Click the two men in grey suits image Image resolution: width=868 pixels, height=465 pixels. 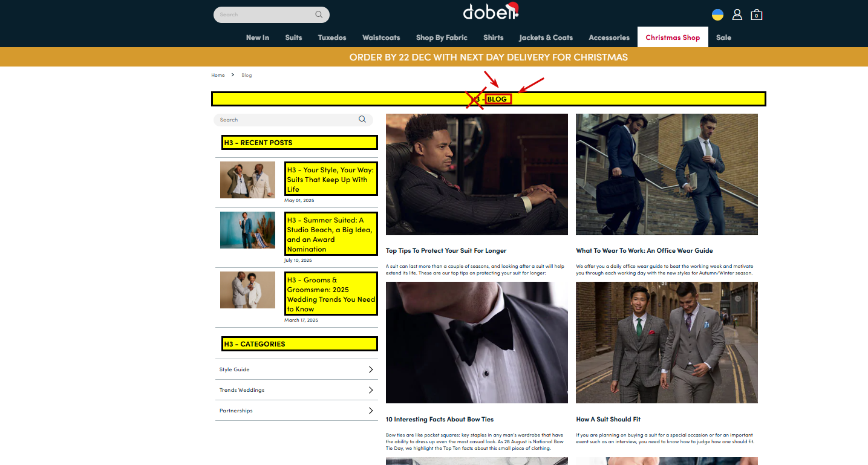pyautogui.click(x=667, y=342)
